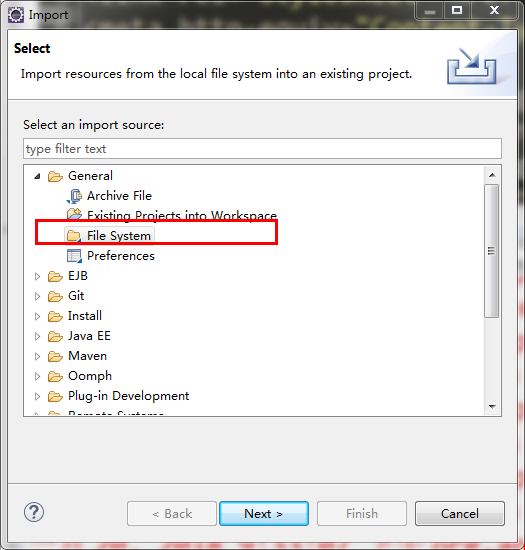Viewport: 525px width, 550px height.
Task: Click the General folder icon
Action: pos(55,176)
